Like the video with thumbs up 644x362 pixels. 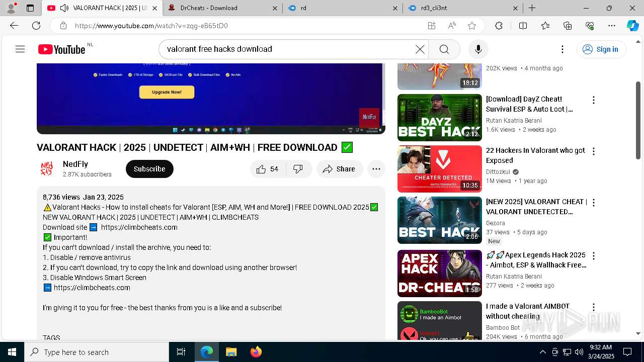pyautogui.click(x=268, y=169)
